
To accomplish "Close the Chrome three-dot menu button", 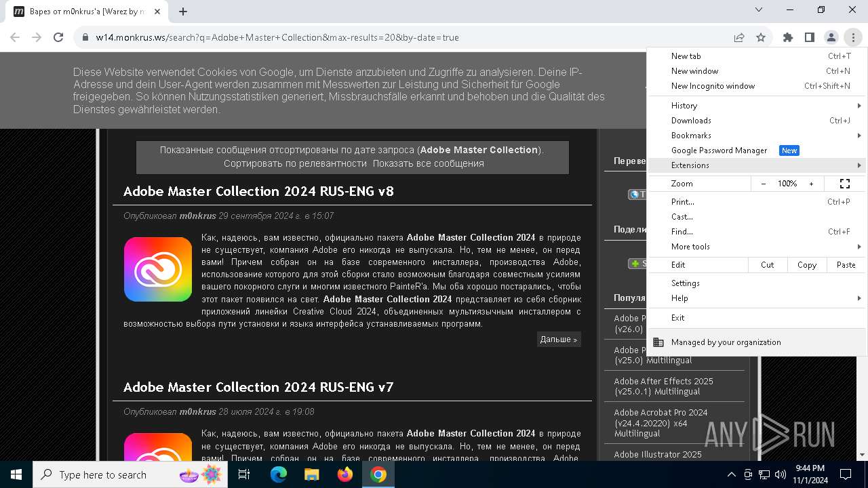I will pyautogui.click(x=853, y=37).
